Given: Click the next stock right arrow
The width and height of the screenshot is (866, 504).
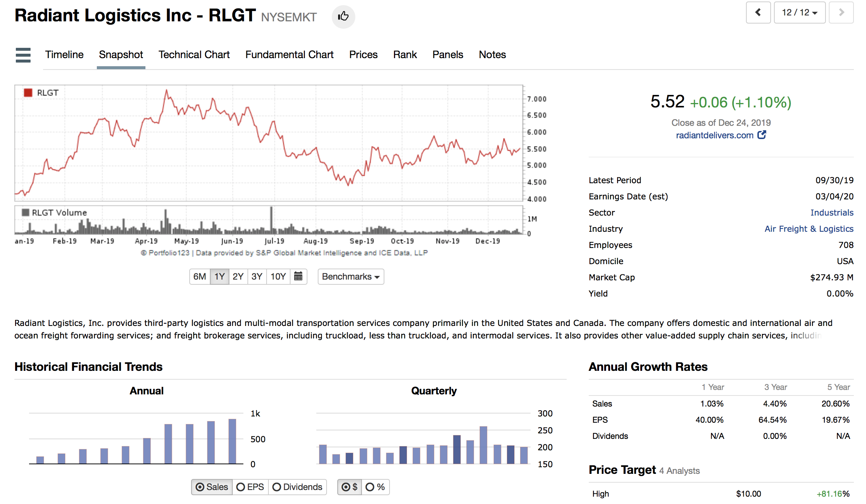Looking at the screenshot, I should 841,13.
